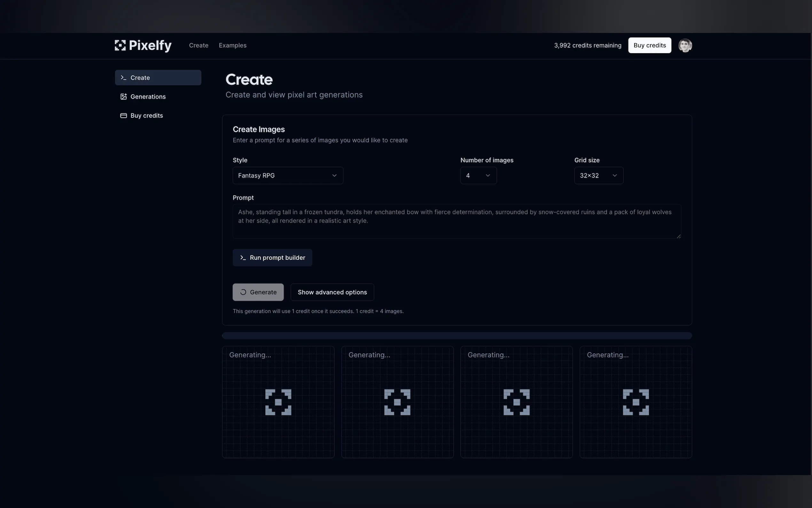Screen dimensions: 812x508
Task: Select the Create sidebar terminal icon
Action: [123, 77]
